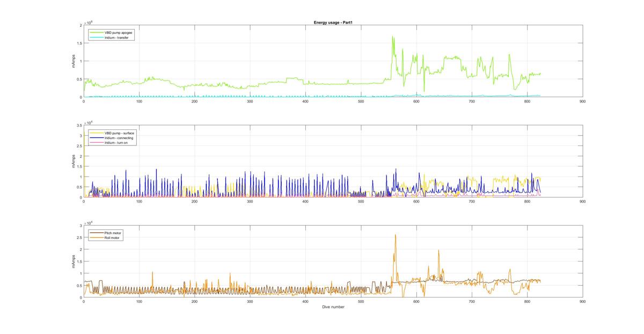Click the cyan line sample for Iridium transfer
Screen dimensions: 644x334
coord(97,38)
